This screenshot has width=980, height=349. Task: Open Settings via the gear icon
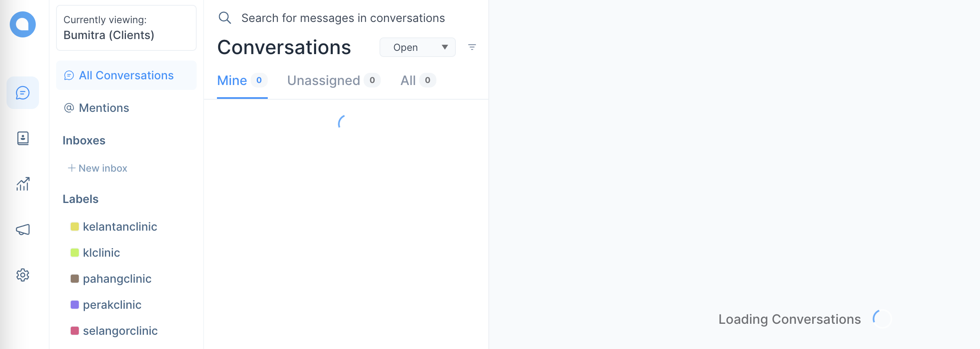[x=22, y=275]
